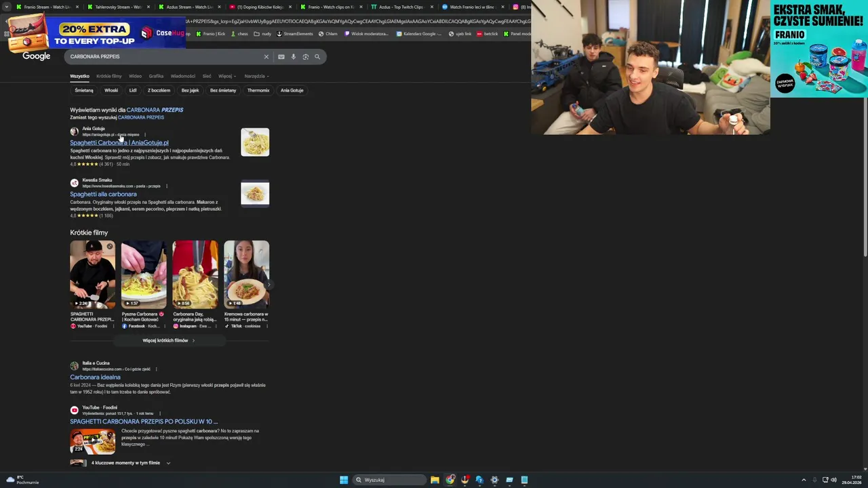868x488 pixels.
Task: Open the browser tab list dropdown
Action: pos(6,7)
